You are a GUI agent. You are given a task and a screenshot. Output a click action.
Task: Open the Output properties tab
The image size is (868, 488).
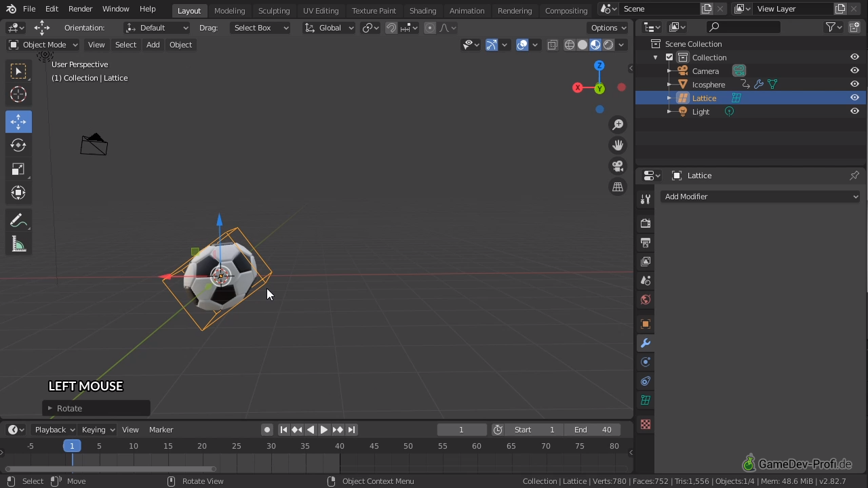coord(646,243)
